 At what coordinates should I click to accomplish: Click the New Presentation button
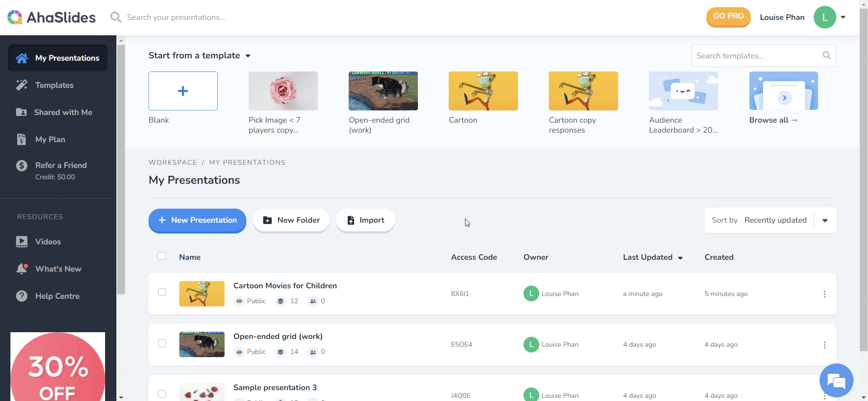click(x=197, y=220)
